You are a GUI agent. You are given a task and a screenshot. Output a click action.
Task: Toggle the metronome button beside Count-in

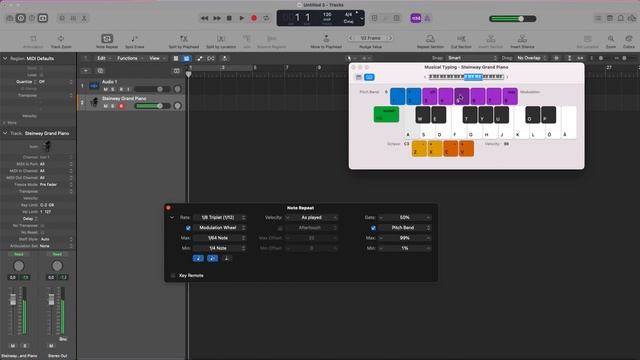(x=427, y=18)
